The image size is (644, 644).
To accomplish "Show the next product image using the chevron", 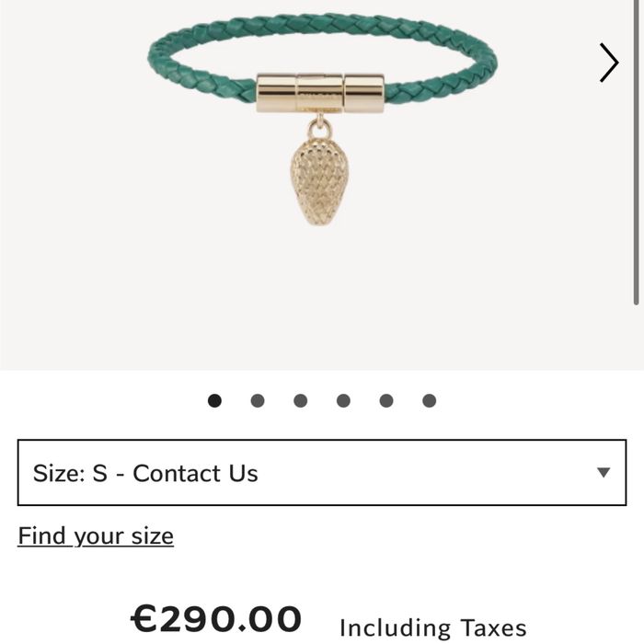I will (x=609, y=63).
